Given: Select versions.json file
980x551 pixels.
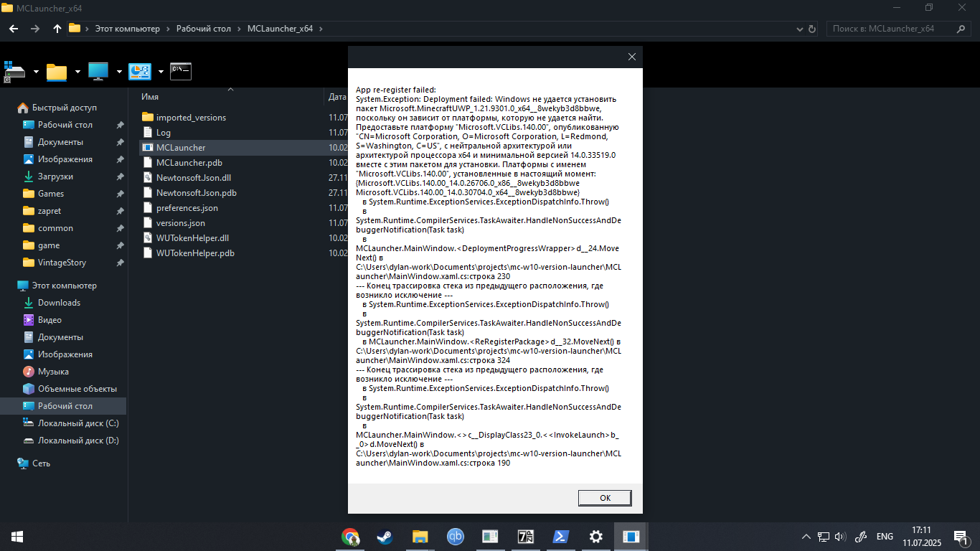Looking at the screenshot, I should (x=180, y=223).
